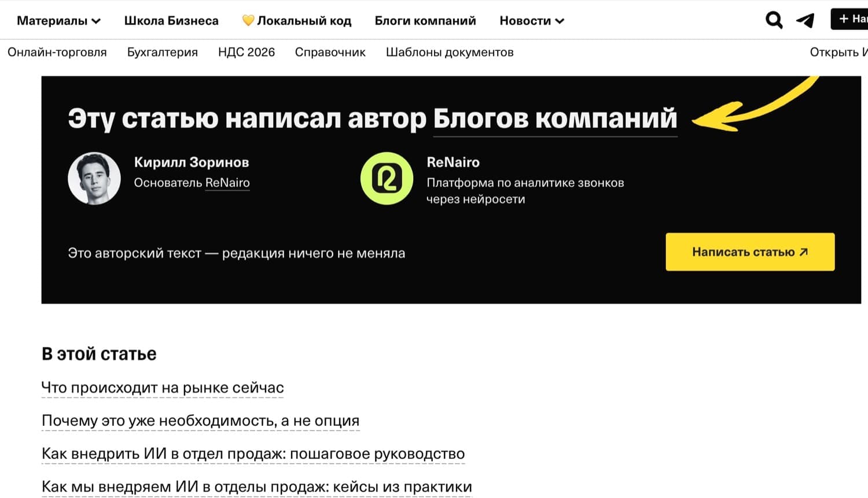868x498 pixels.
Task: Click the author name Кирилл Зоринов
Action: 192,163
